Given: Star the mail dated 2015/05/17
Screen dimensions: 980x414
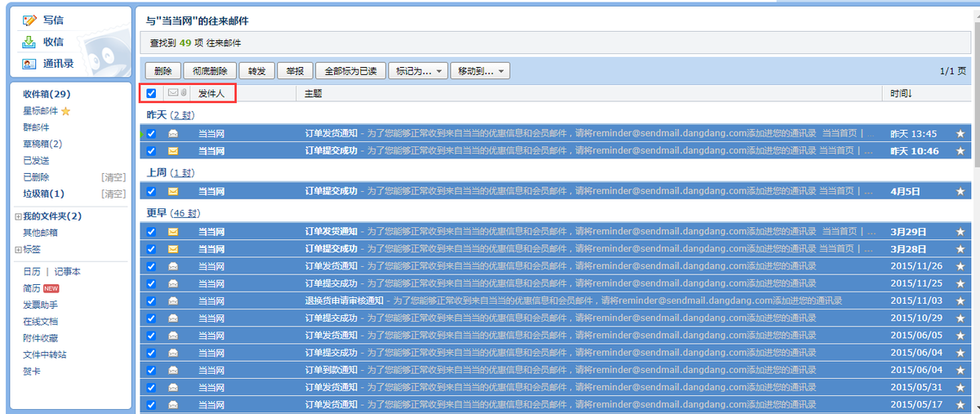Looking at the screenshot, I should click(960, 404).
